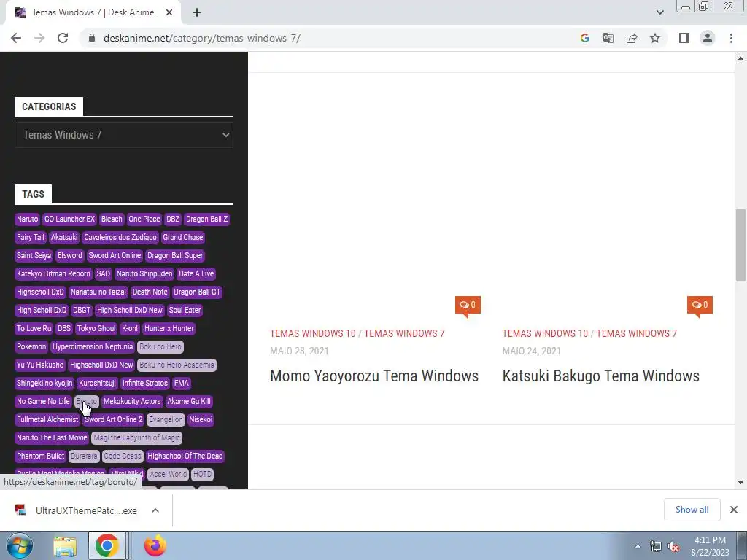Viewport: 747px width, 560px height.
Task: Open the Soul Eater tag
Action: point(185,310)
